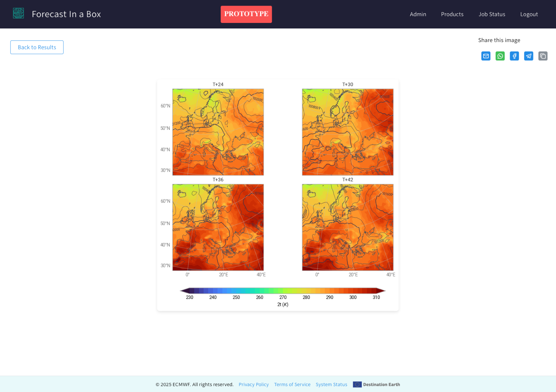The height and width of the screenshot is (392, 556).
Task: Open the Privacy Policy link
Action: click(x=253, y=384)
